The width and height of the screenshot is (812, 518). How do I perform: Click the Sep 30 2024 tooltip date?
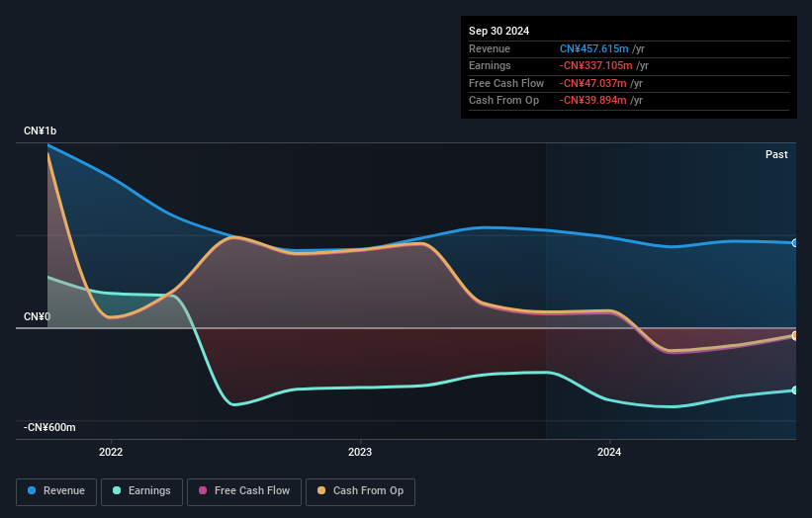click(498, 31)
